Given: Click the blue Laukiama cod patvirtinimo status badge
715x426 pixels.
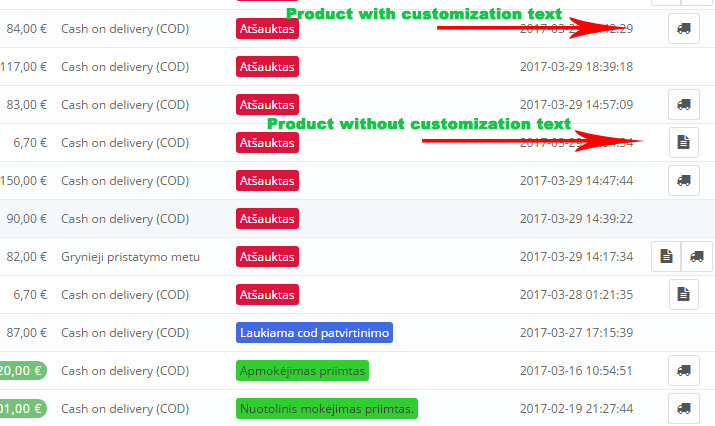Looking at the screenshot, I should pyautogui.click(x=314, y=332).
